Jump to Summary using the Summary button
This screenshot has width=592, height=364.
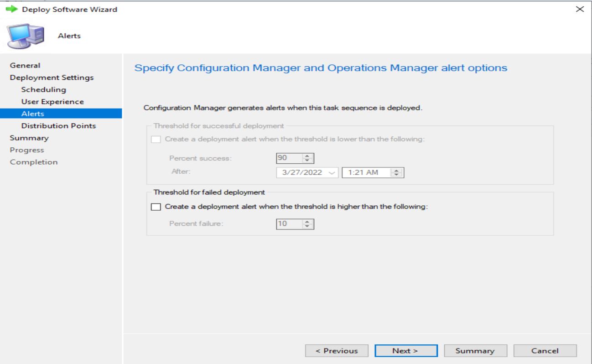[x=476, y=350]
